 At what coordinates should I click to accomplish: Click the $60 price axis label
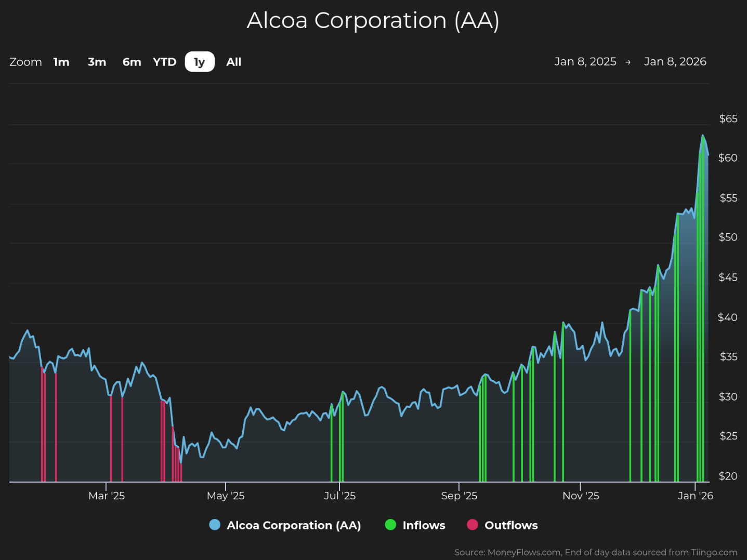[728, 158]
